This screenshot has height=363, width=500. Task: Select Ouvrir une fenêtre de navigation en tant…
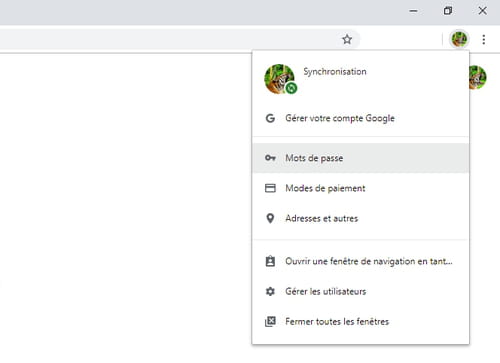click(361, 261)
